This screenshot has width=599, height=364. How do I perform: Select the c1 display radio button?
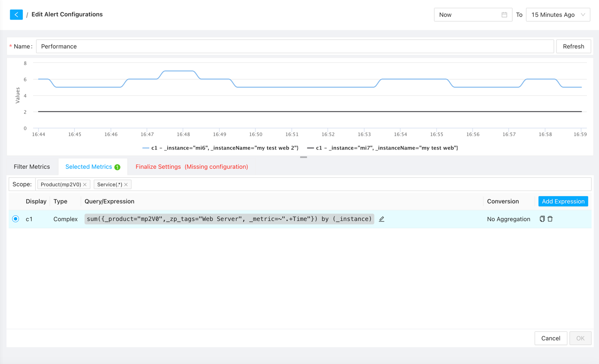[x=16, y=219]
